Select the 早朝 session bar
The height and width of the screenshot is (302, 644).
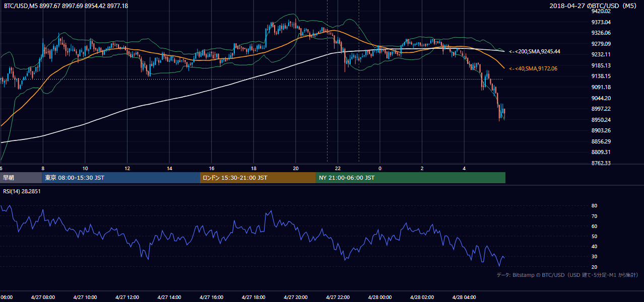(x=21, y=178)
